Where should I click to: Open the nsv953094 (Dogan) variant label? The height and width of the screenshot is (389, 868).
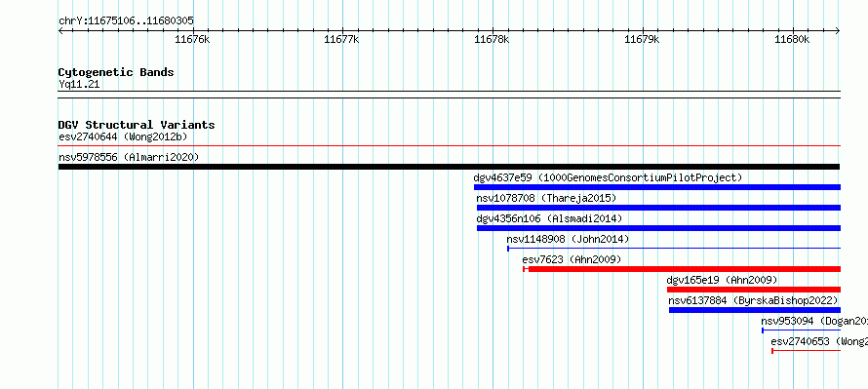814,321
